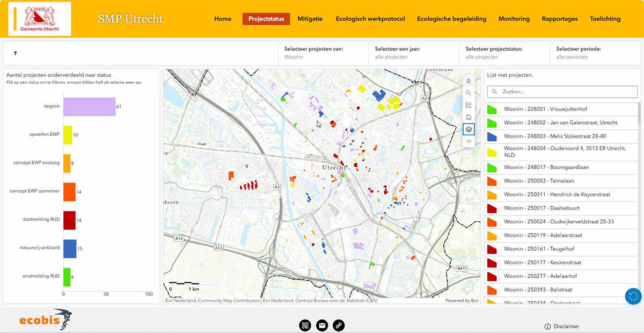Collapse map toolbar with double-left chevron
644x333 pixels.
[x=469, y=141]
